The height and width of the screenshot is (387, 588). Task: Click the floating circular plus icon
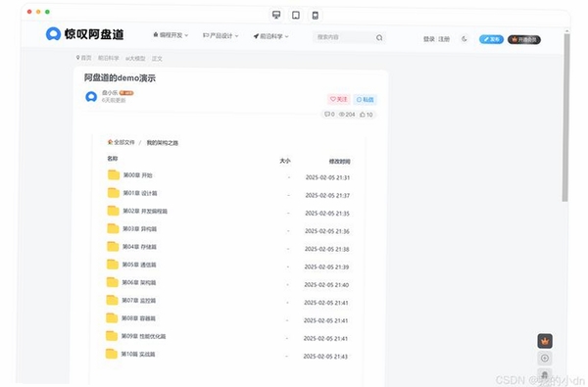pos(545,359)
